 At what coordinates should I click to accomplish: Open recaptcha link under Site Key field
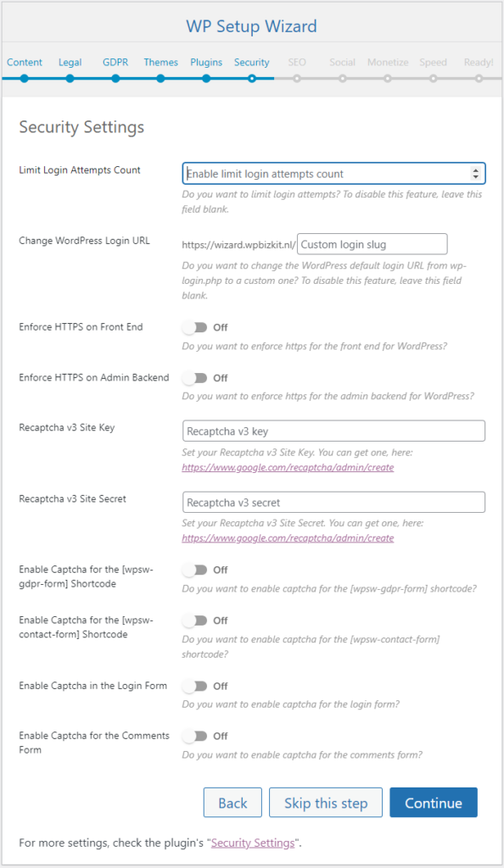click(x=288, y=467)
